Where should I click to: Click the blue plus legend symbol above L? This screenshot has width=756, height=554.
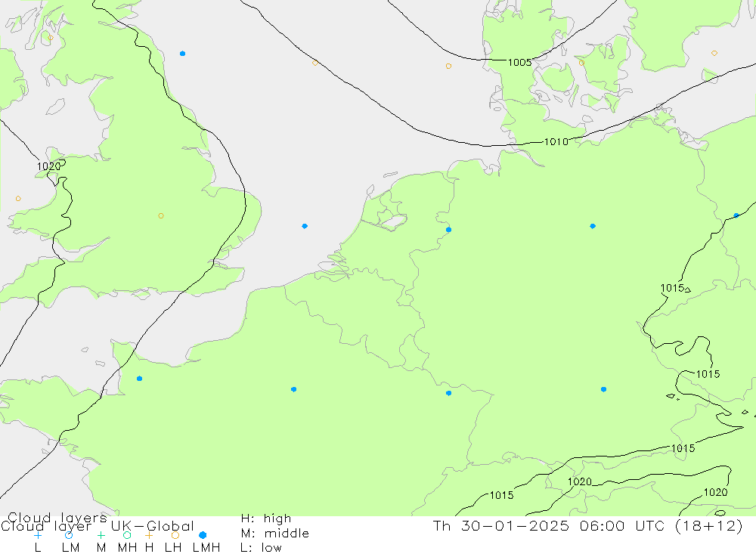tap(38, 535)
